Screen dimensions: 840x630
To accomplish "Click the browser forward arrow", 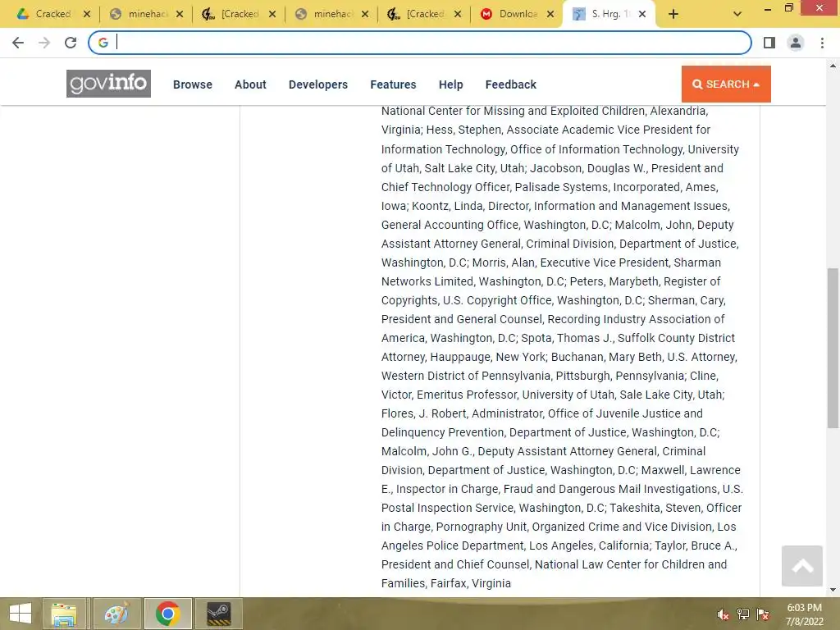I will click(44, 43).
